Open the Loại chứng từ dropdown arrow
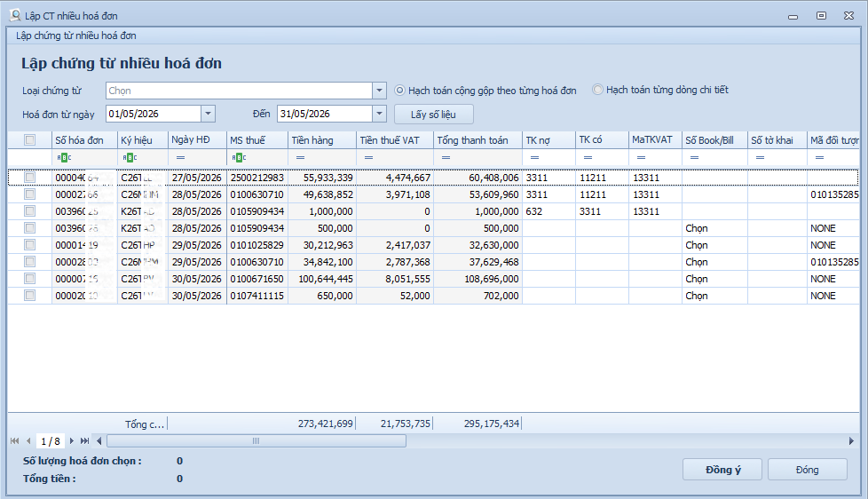The image size is (868, 499). pyautogui.click(x=379, y=91)
